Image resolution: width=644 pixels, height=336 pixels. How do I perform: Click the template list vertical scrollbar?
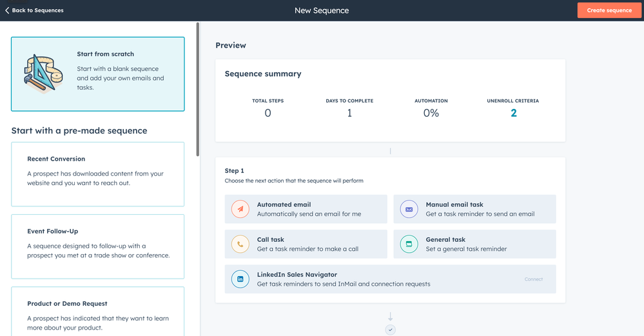pos(198,90)
